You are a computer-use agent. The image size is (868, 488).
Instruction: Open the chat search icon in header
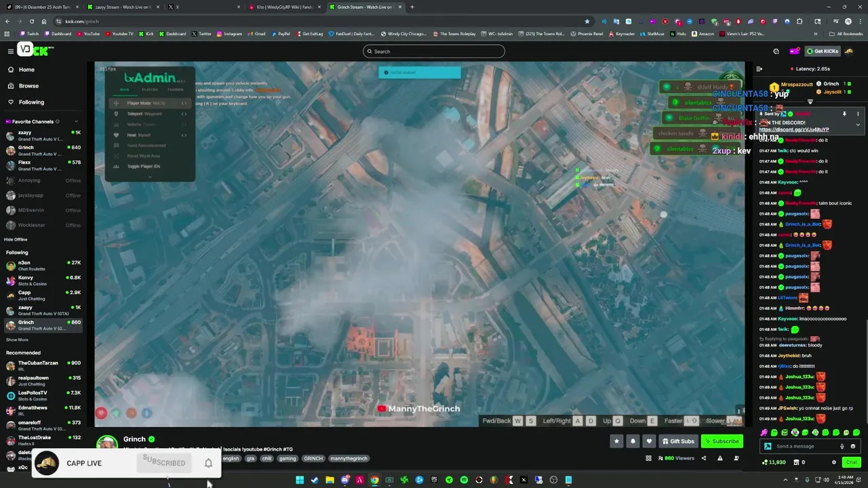(x=776, y=51)
